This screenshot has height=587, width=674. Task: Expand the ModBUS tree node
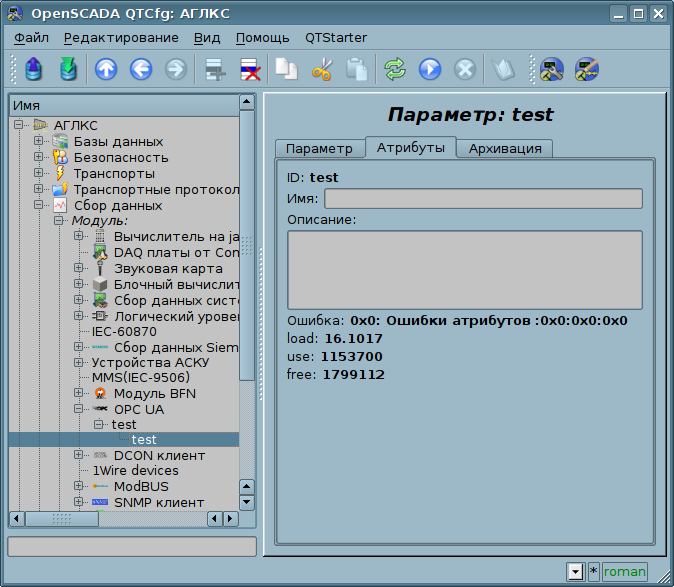[x=79, y=486]
